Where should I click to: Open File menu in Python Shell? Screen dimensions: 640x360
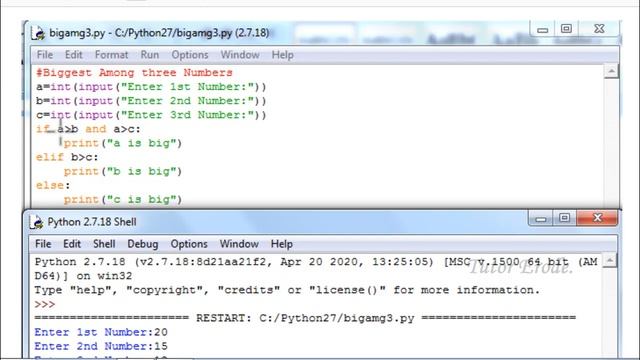tap(43, 244)
